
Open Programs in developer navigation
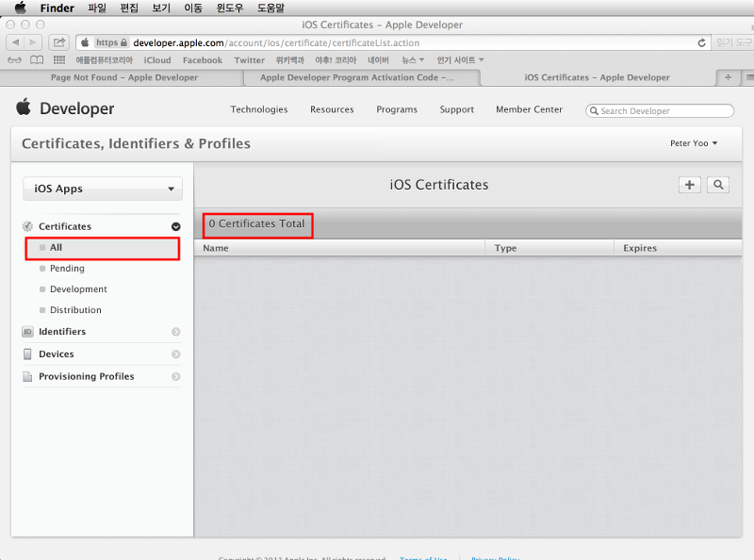coord(397,109)
